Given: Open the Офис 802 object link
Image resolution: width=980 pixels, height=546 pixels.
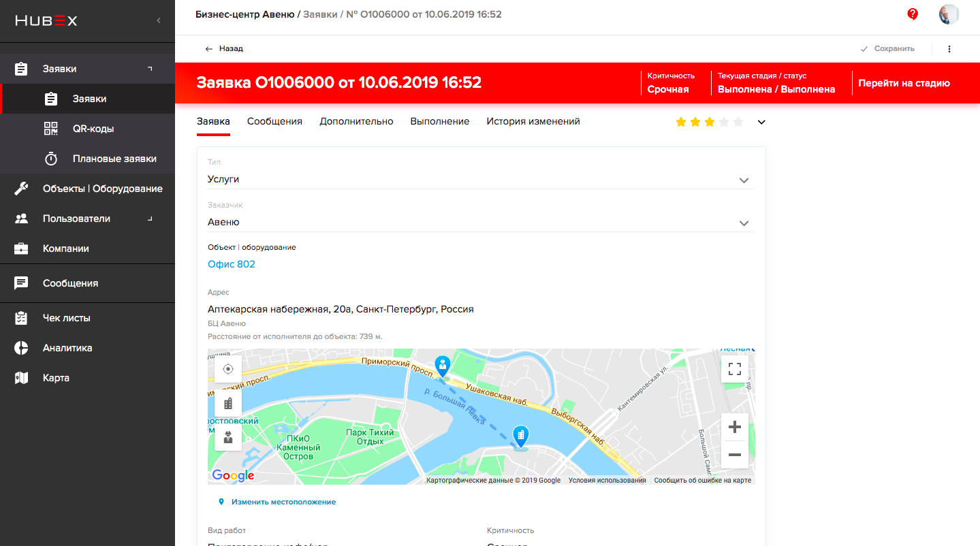Looking at the screenshot, I should 232,264.
